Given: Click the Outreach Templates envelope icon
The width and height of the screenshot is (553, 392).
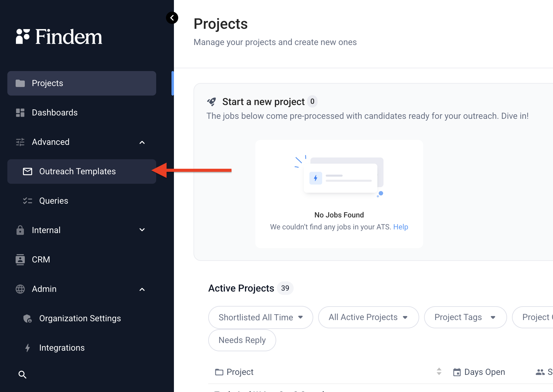Looking at the screenshot, I should tap(28, 171).
